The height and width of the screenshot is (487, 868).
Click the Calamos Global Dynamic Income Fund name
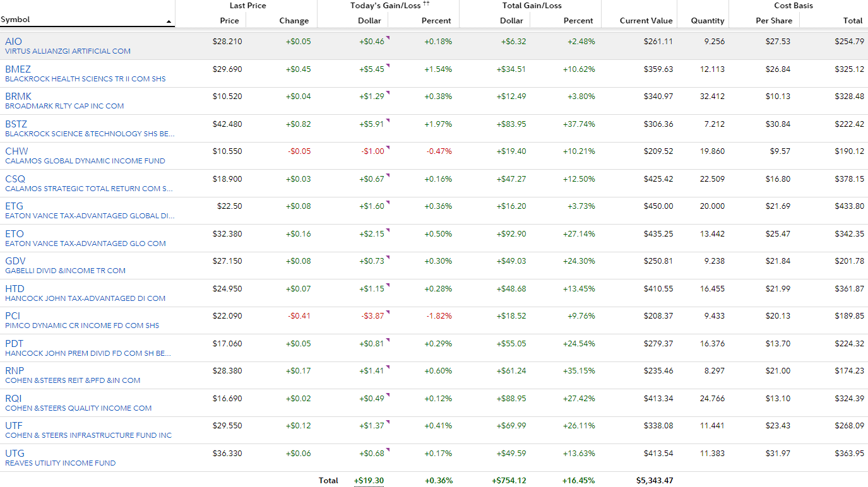[x=85, y=161]
